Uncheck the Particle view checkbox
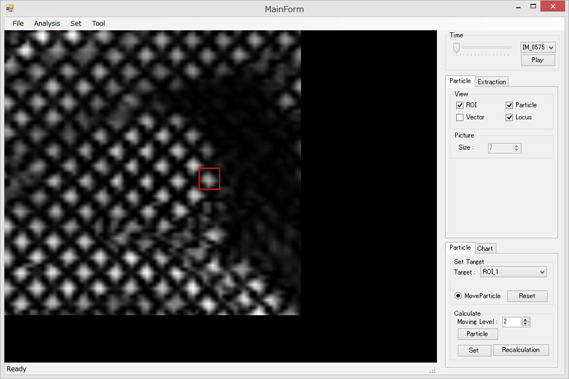Screen dimensions: 569x379 (509, 105)
